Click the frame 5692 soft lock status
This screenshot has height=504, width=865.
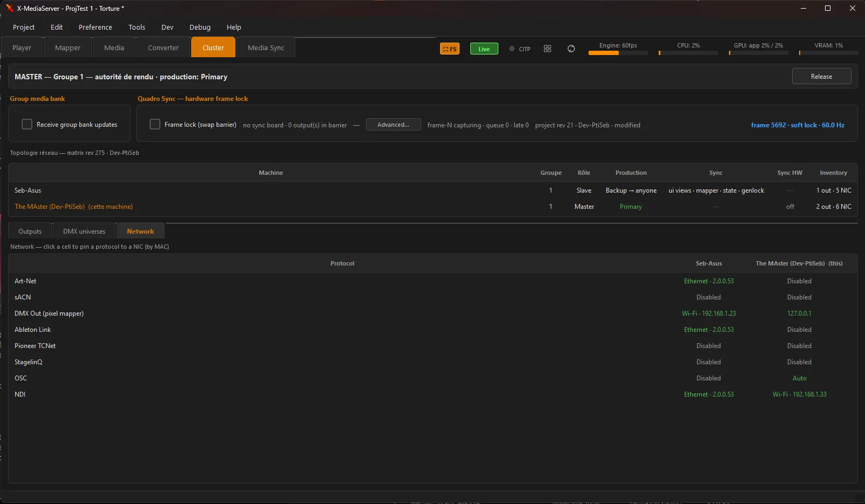pos(798,125)
